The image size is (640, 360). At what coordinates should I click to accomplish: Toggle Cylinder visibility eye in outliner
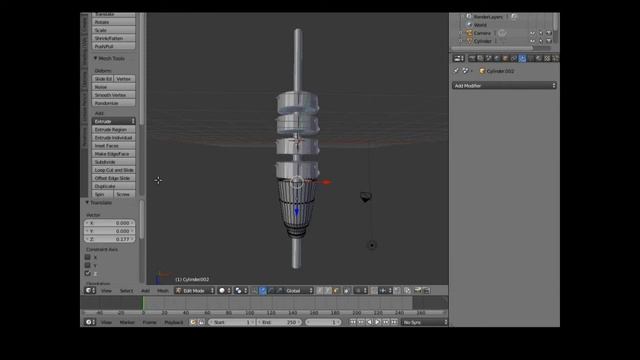click(x=532, y=41)
